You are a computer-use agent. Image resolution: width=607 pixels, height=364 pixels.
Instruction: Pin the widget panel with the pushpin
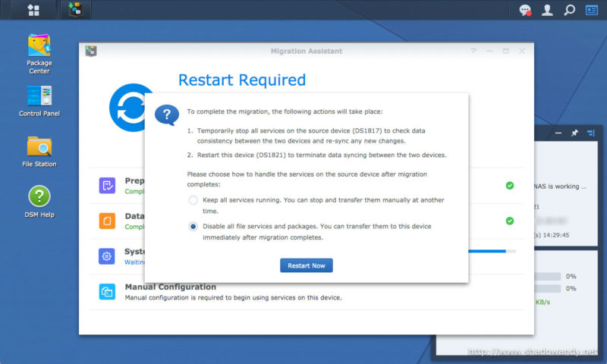(x=574, y=133)
